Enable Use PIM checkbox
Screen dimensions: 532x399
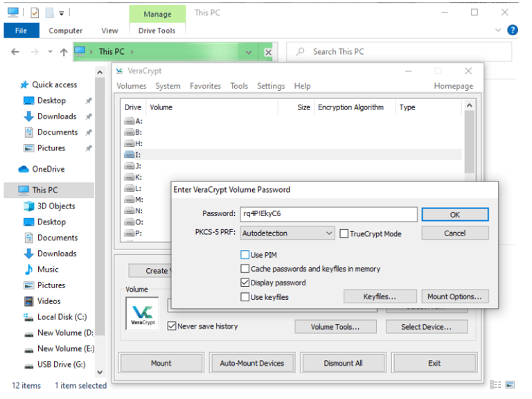(245, 255)
